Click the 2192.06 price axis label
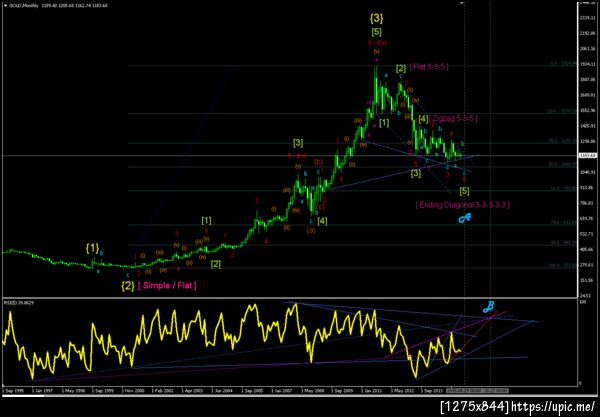 (587, 34)
